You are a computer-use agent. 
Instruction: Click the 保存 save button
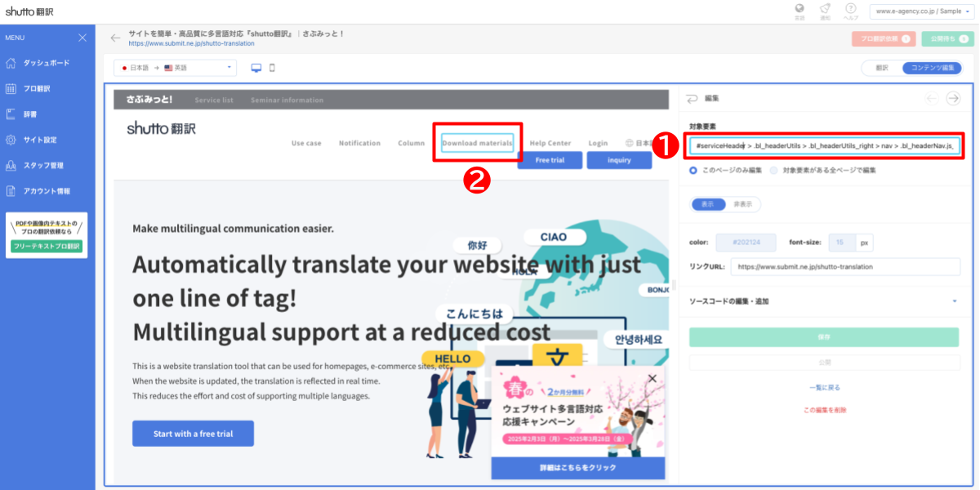[824, 337]
